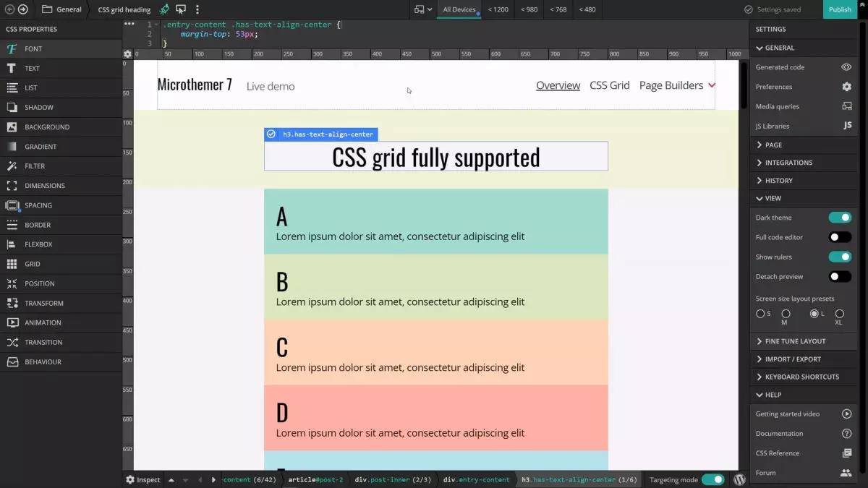Expand the Integrations section
This screenshot has height=488, width=868.
(x=804, y=163)
